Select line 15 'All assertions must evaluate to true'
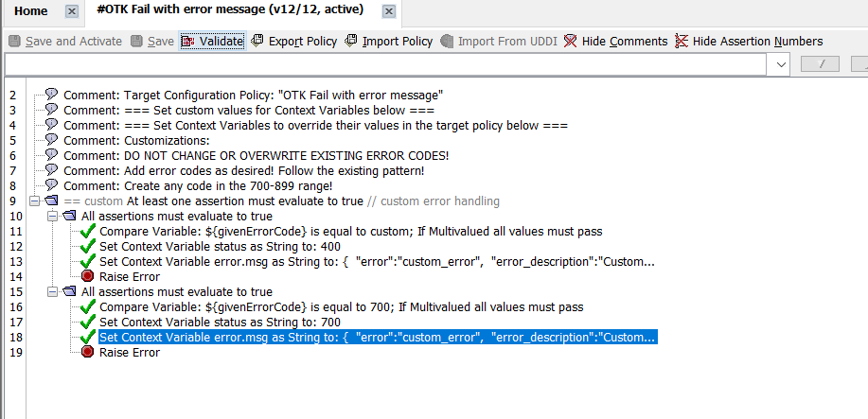Viewport: 868px width, 419px height. tap(177, 291)
